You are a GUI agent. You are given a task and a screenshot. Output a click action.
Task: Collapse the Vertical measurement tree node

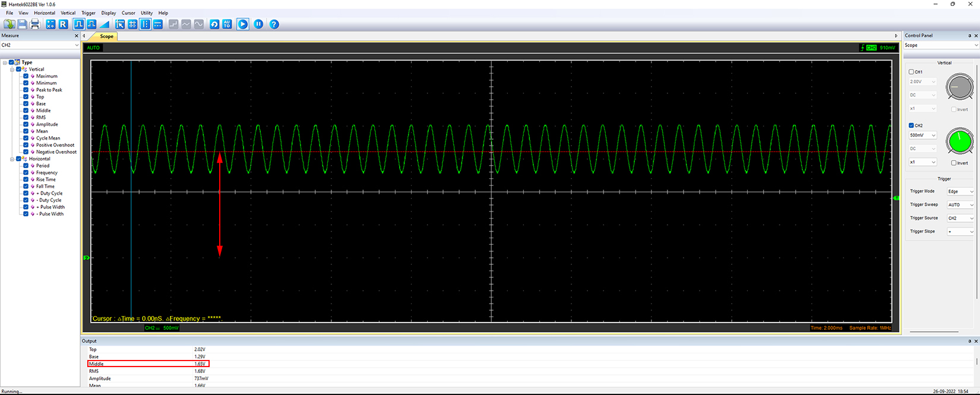click(x=12, y=69)
